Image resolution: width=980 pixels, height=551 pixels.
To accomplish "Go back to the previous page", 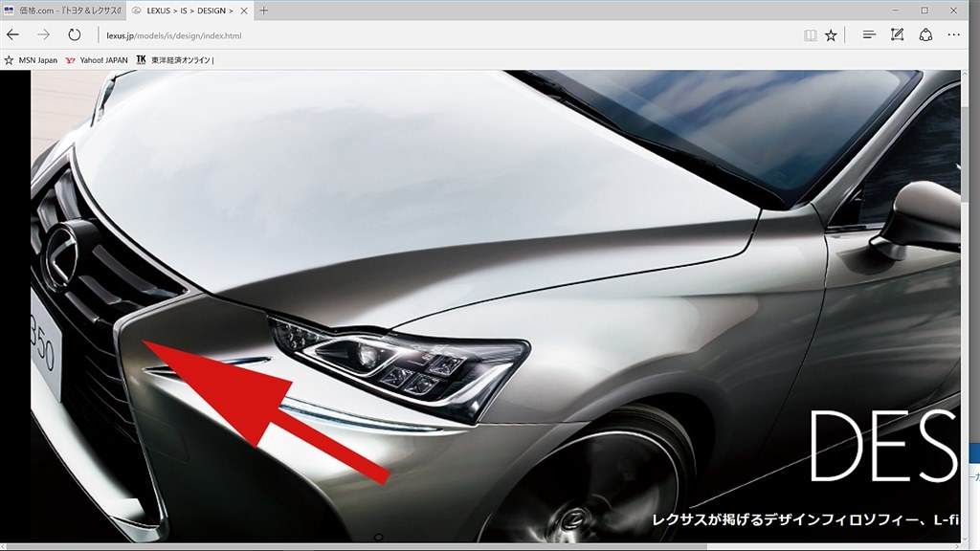I will (x=12, y=35).
